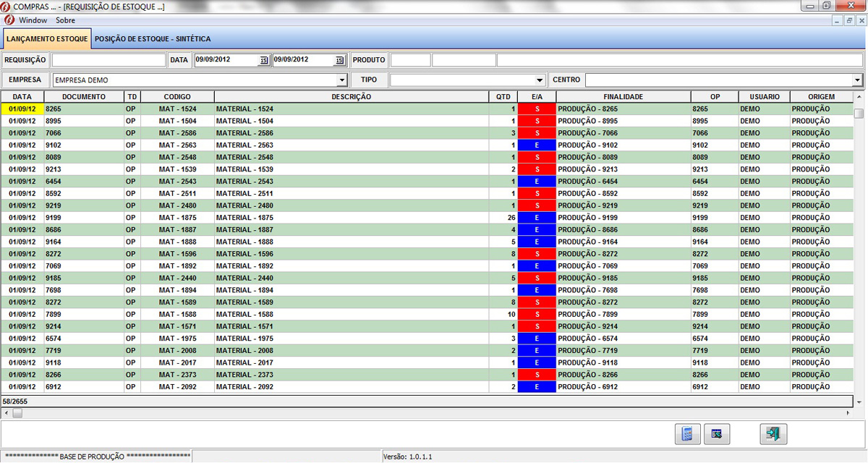Screen dimensions: 868x463
Task: Select the Lançamento Estoque tab
Action: (47, 38)
